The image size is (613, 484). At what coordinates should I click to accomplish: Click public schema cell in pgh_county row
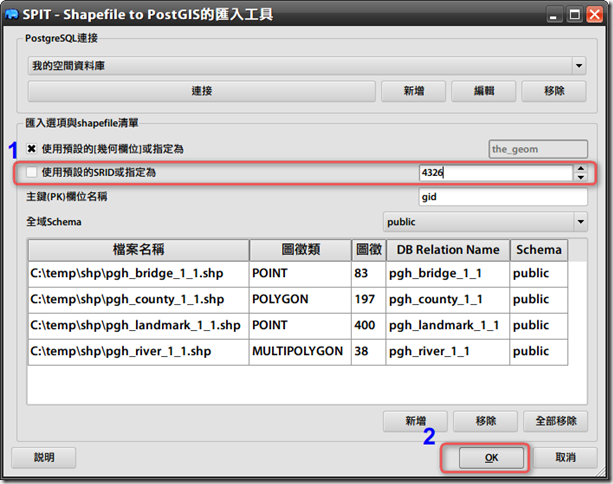(x=539, y=299)
